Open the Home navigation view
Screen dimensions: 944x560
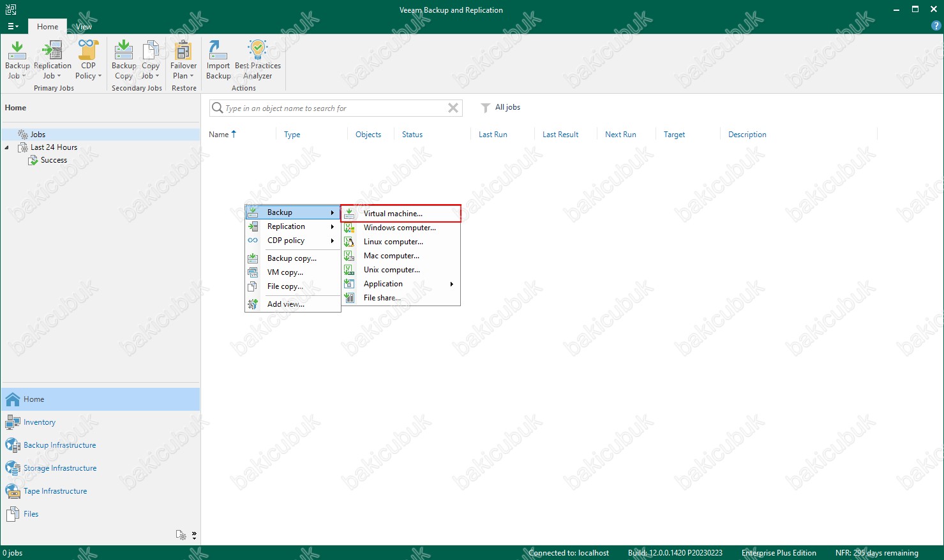click(100, 399)
